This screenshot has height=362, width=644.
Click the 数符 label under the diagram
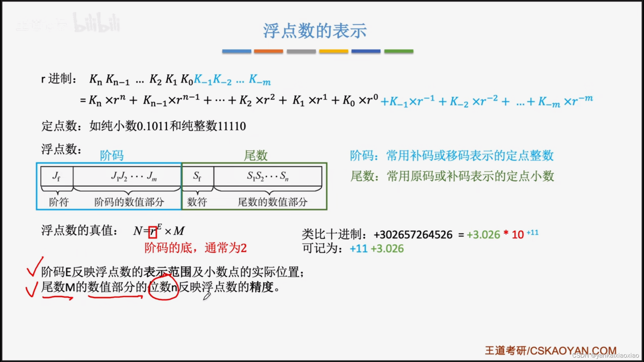(x=197, y=202)
